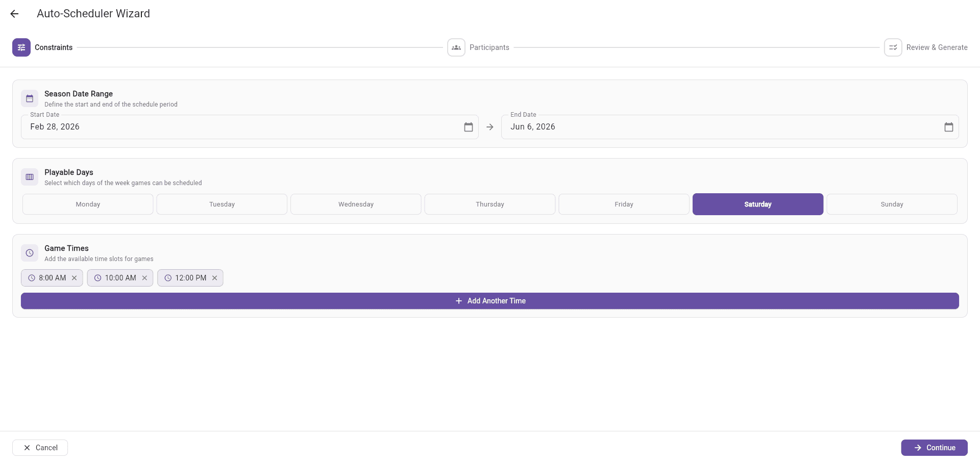Toggle Wednesday as a playable day
980x464 pixels.
356,204
